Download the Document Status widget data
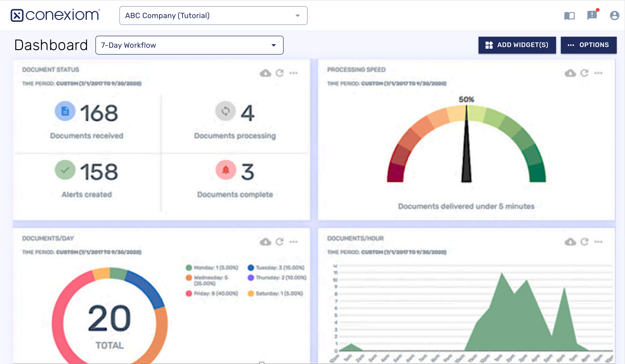 point(265,73)
